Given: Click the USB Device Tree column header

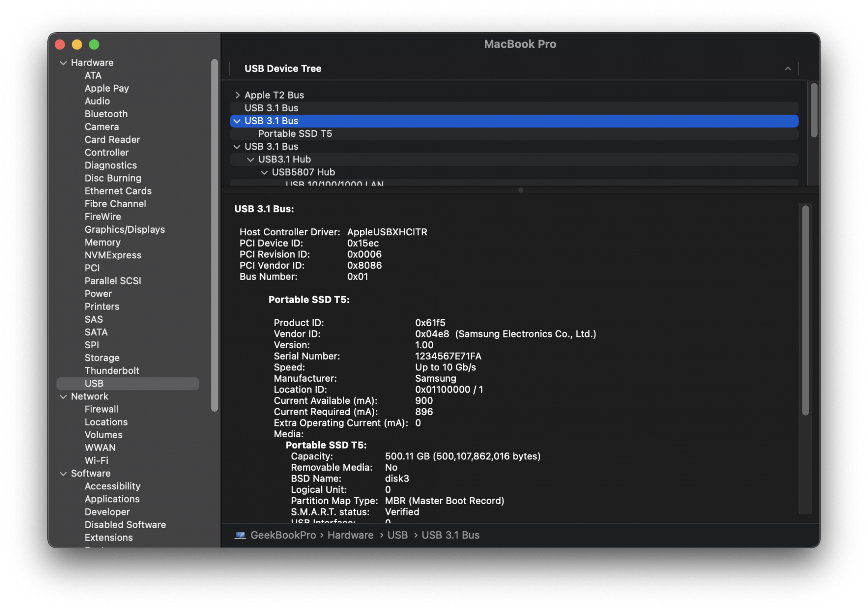Looking at the screenshot, I should click(283, 69).
